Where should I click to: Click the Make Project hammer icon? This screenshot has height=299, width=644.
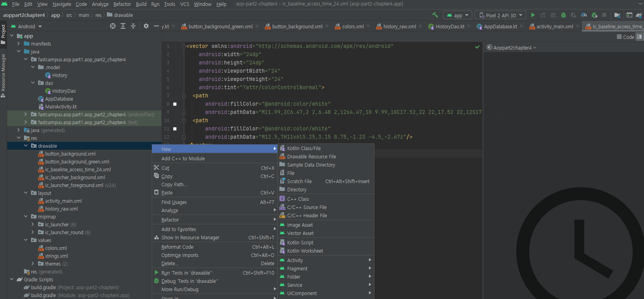[x=435, y=15]
